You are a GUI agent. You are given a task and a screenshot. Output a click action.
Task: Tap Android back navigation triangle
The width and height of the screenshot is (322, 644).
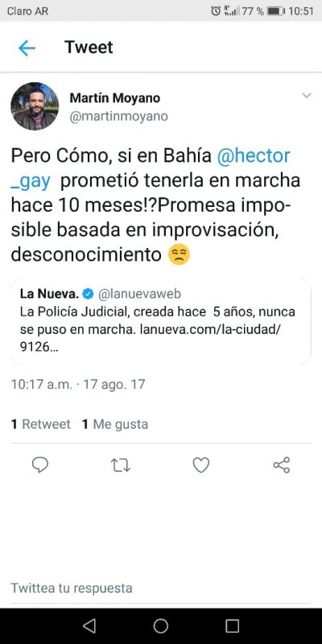(89, 626)
